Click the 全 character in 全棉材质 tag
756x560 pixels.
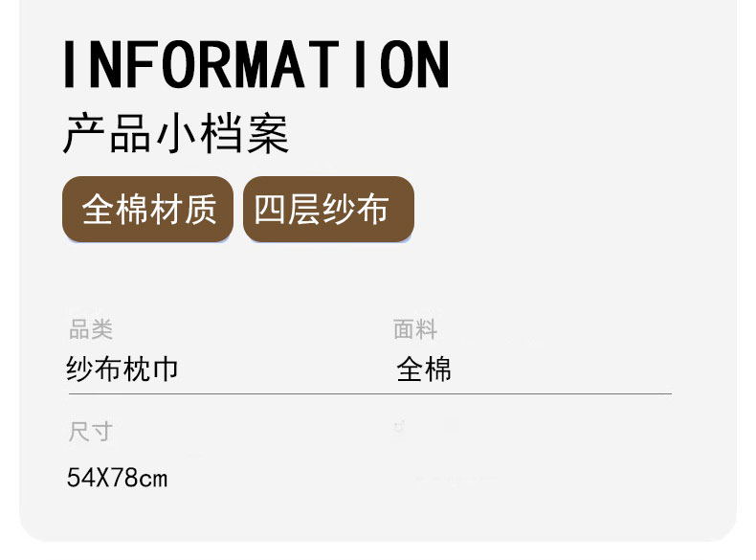98,209
